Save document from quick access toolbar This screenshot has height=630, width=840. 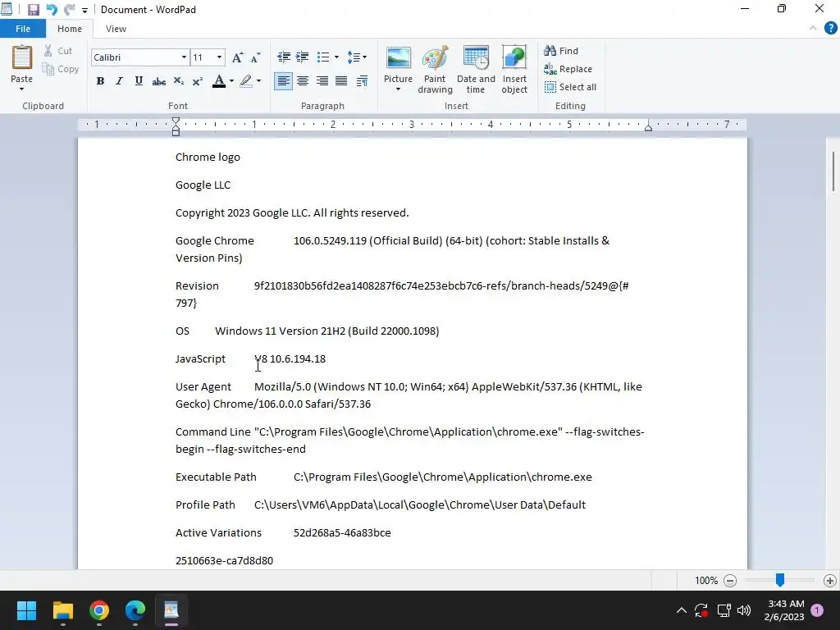(33, 10)
